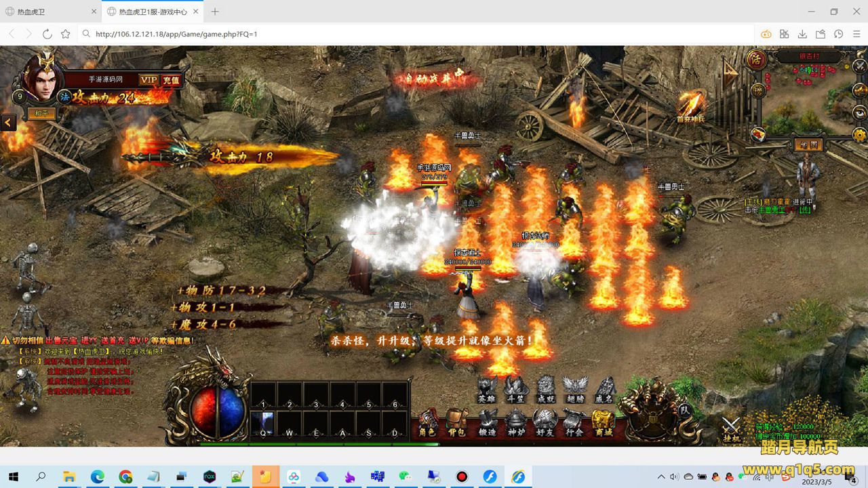Click the 行会 guild icon

tap(574, 422)
